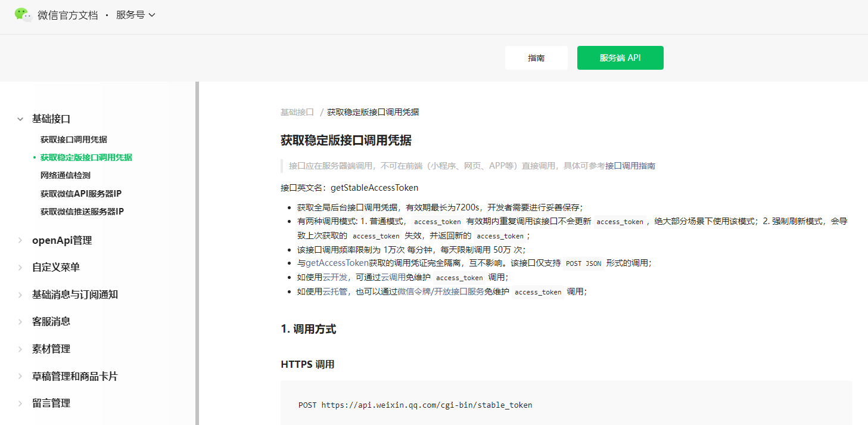Select openApi管理 section label
Screen dimensions: 868x425
(x=62, y=241)
